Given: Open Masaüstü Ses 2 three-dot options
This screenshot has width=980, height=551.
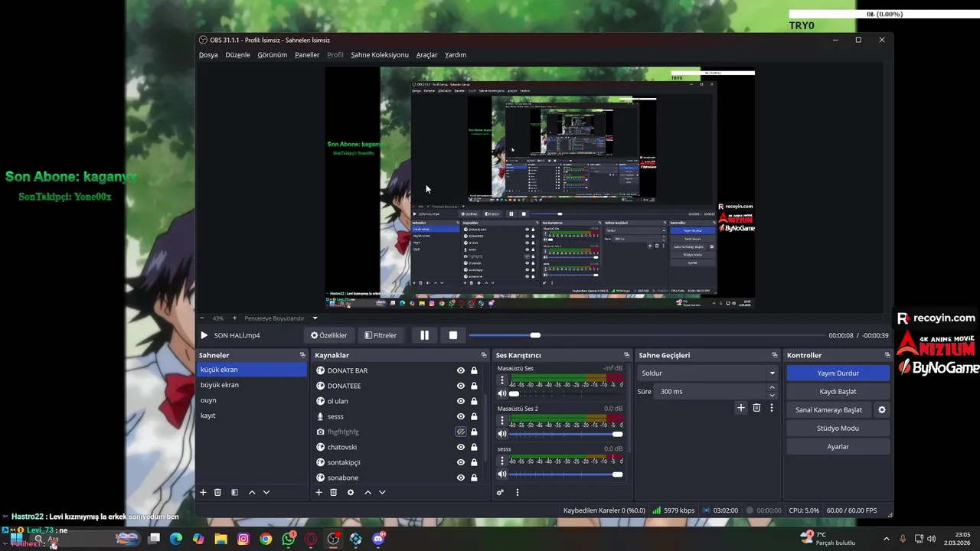Looking at the screenshot, I should [x=502, y=420].
